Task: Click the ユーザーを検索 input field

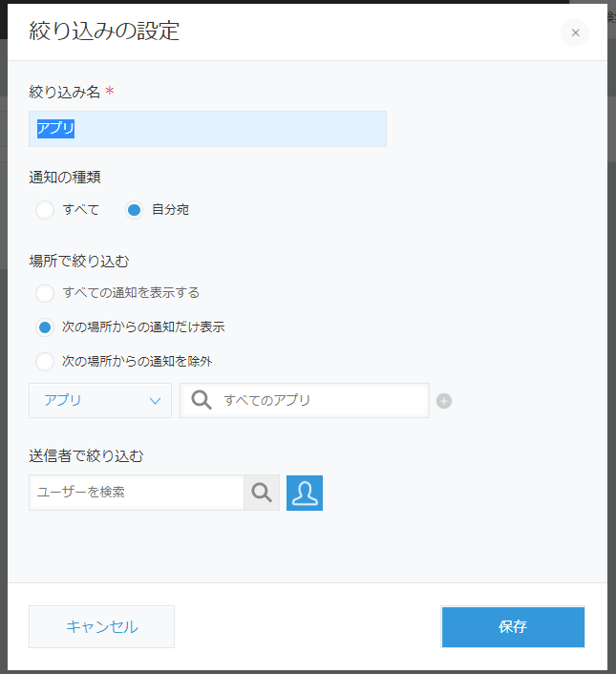Action: tap(137, 493)
